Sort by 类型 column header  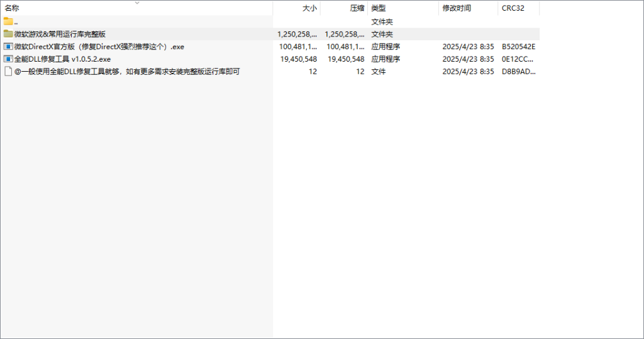pos(403,8)
